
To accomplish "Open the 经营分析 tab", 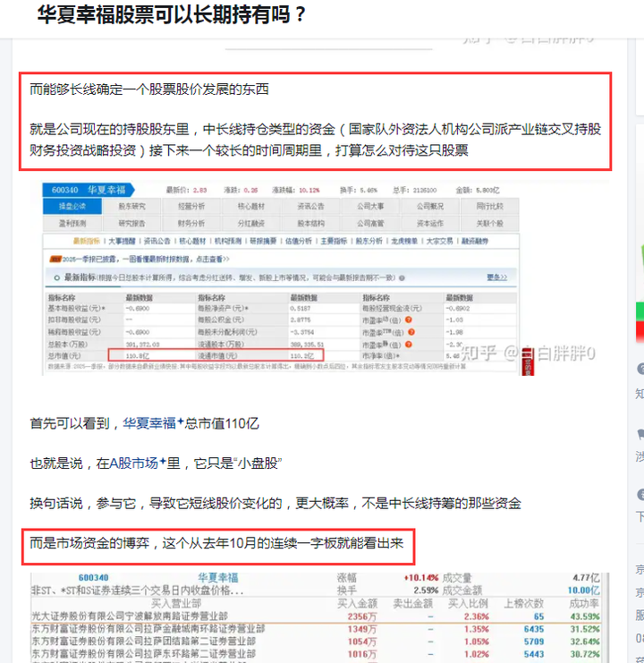I will (191, 207).
